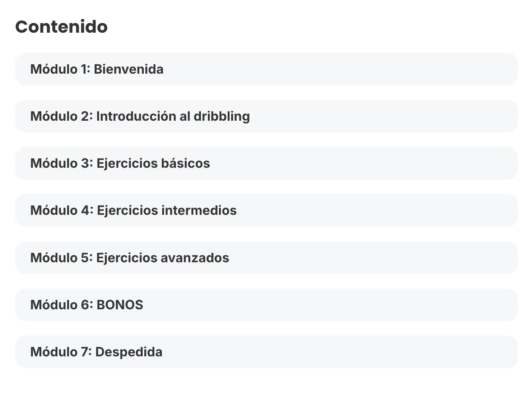Screen dimensions: 532x393
Task: Select the word Bienvenida in module one
Action: click(129, 69)
